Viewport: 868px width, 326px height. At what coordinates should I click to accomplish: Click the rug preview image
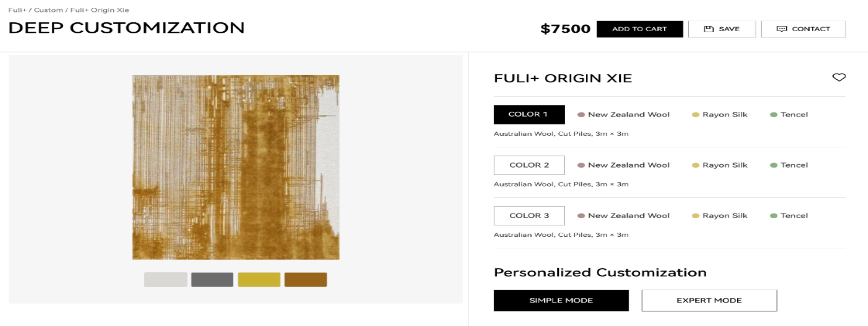point(236,167)
